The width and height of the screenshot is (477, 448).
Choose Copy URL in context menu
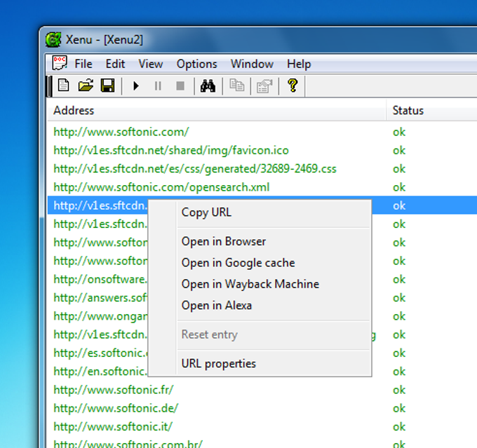(259, 212)
